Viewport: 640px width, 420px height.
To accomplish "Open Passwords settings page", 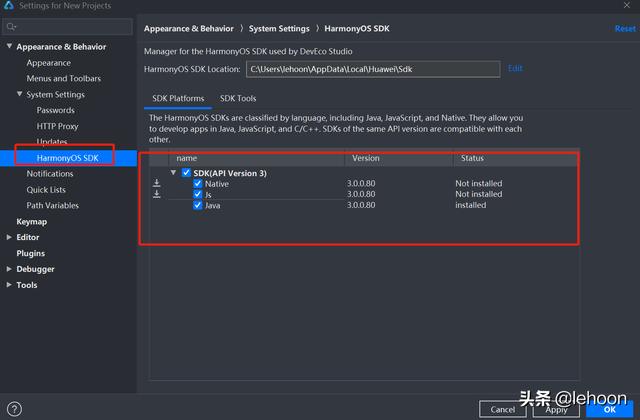I will (56, 110).
